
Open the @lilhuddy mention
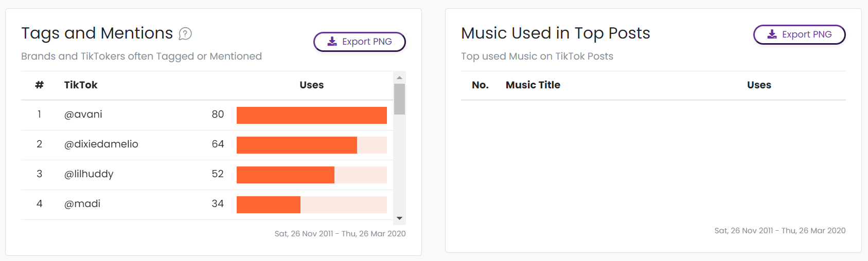pyautogui.click(x=89, y=174)
